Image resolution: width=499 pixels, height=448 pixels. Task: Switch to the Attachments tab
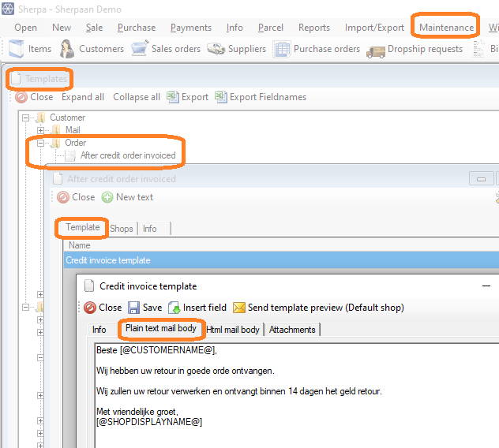pos(292,330)
